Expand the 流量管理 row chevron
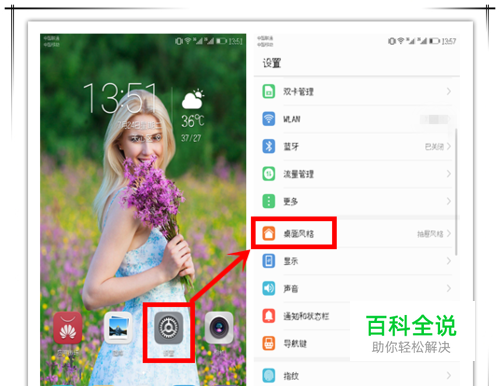 pos(449,174)
